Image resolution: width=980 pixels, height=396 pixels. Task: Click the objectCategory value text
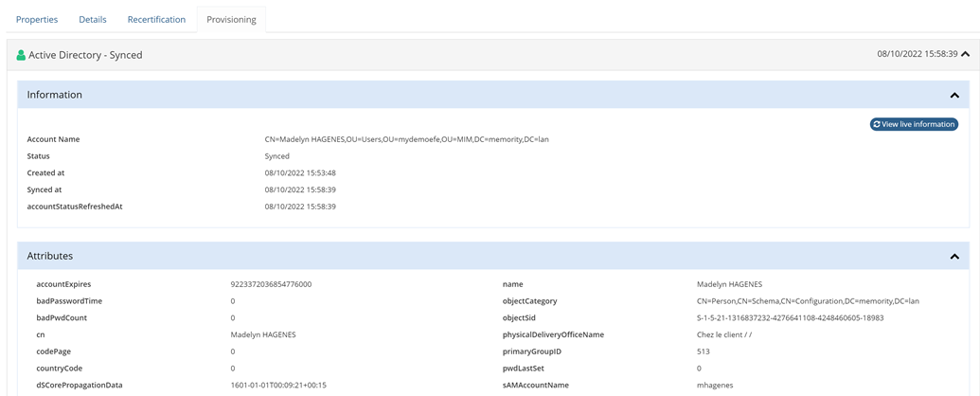[x=808, y=301]
